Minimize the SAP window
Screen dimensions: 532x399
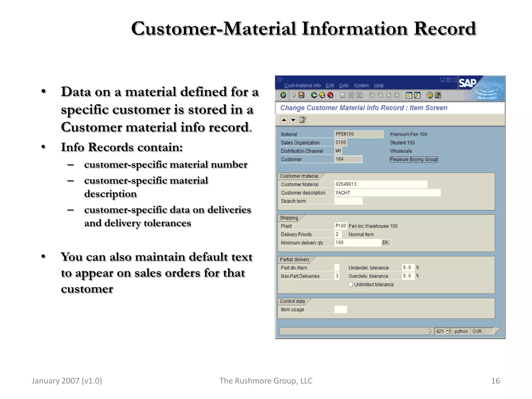pos(443,80)
